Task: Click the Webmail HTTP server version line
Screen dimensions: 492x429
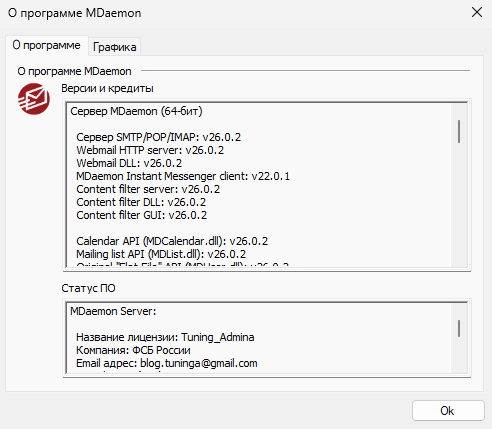Action: tap(150, 150)
